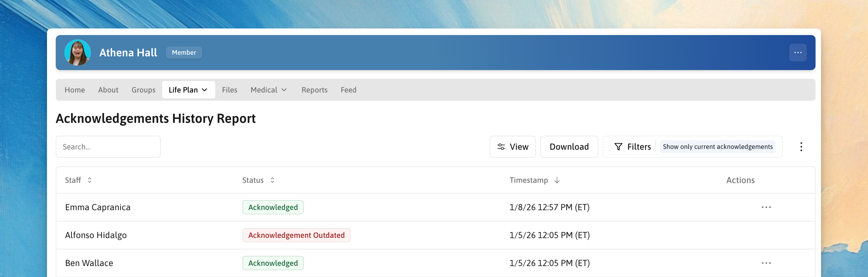Select the Files tab

[230, 90]
